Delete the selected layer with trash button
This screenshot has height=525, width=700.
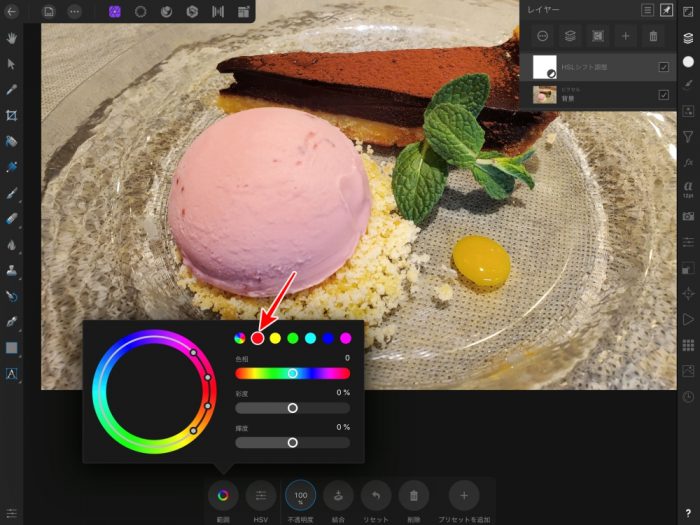[653, 36]
